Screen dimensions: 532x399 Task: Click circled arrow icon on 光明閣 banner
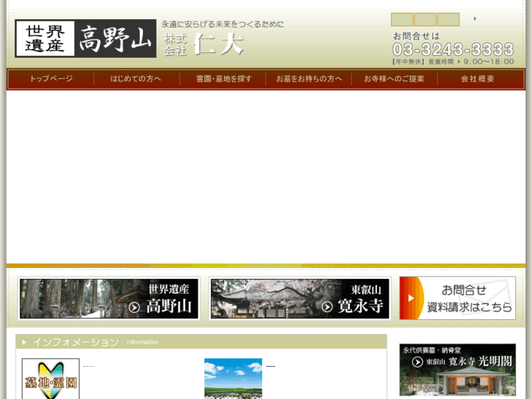[x=417, y=362]
